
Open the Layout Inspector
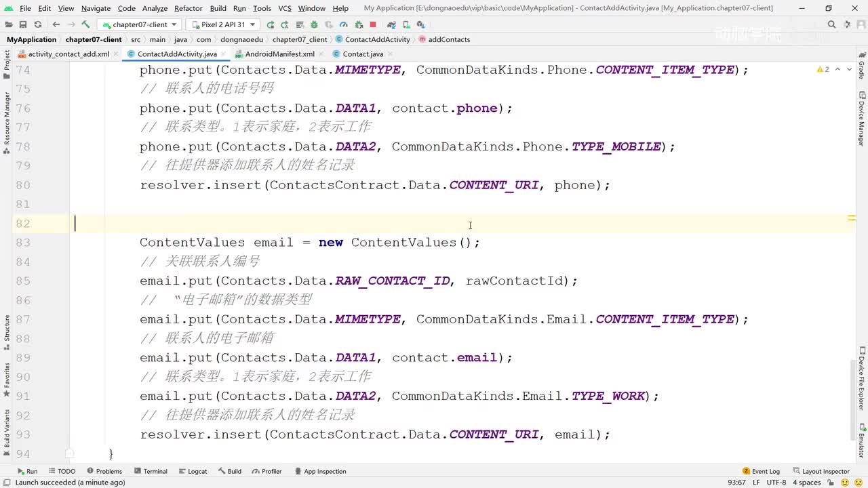[821, 471]
